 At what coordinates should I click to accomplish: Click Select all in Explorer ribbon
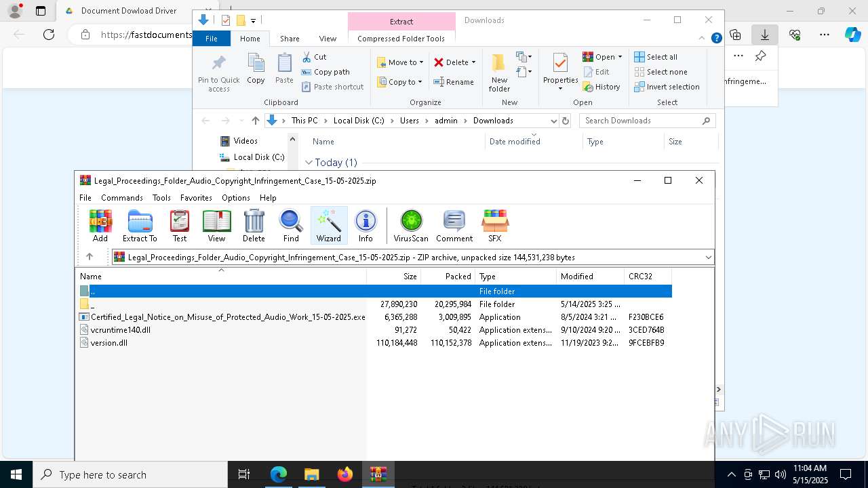pos(656,57)
